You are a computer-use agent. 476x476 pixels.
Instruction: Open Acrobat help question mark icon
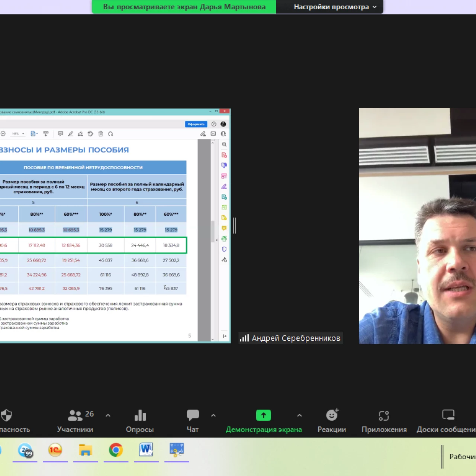click(214, 124)
